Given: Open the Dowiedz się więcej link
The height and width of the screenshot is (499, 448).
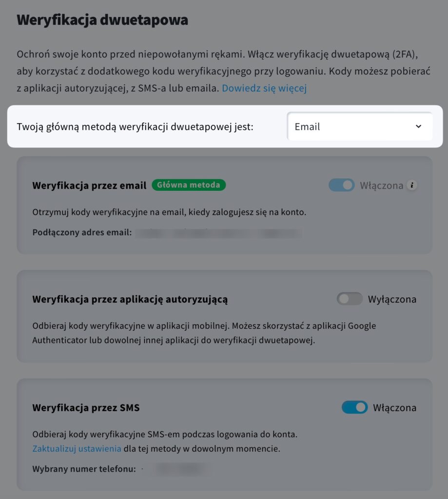Looking at the screenshot, I should 264,88.
